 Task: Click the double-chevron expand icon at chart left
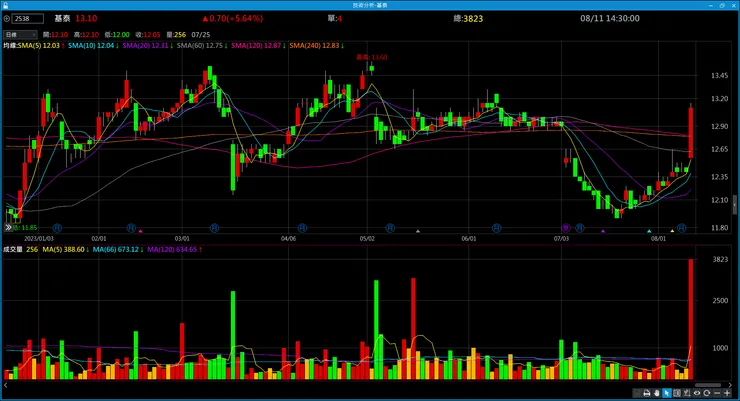tap(8, 227)
